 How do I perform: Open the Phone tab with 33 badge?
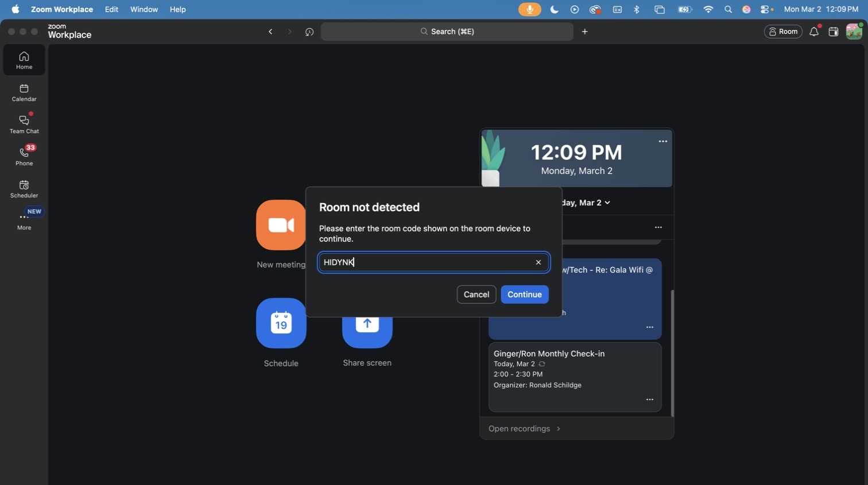[24, 157]
